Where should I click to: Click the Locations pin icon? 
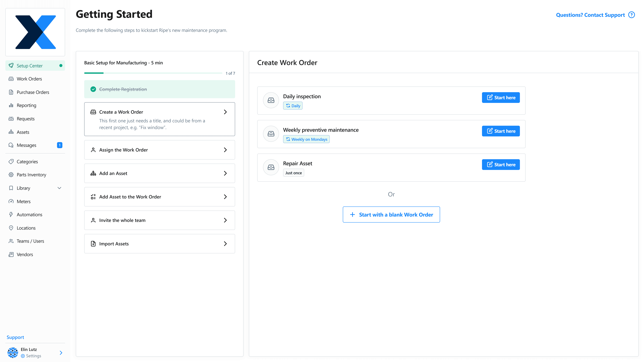(x=11, y=228)
